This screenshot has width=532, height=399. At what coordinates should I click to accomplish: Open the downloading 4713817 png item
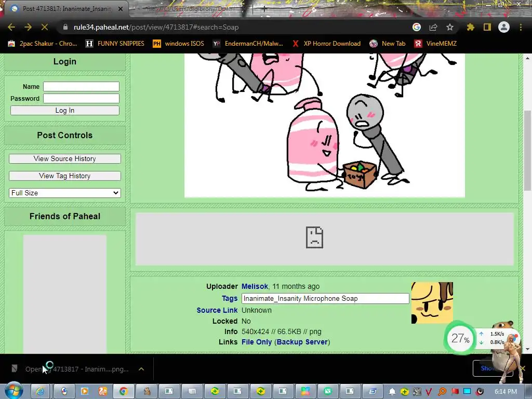coord(72,369)
